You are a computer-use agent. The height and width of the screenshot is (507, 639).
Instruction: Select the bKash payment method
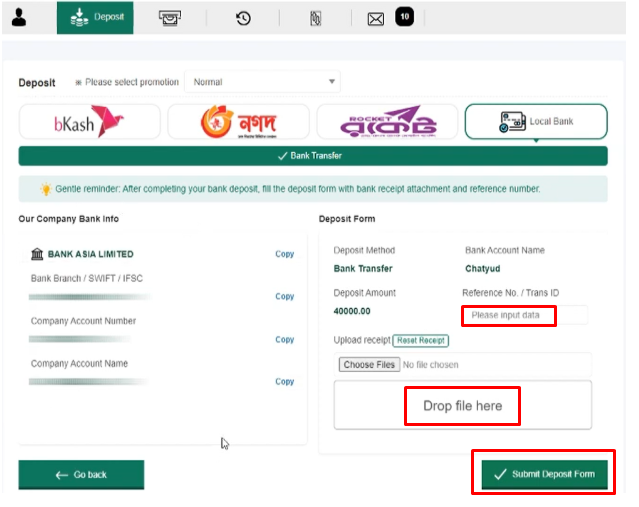[x=90, y=121]
